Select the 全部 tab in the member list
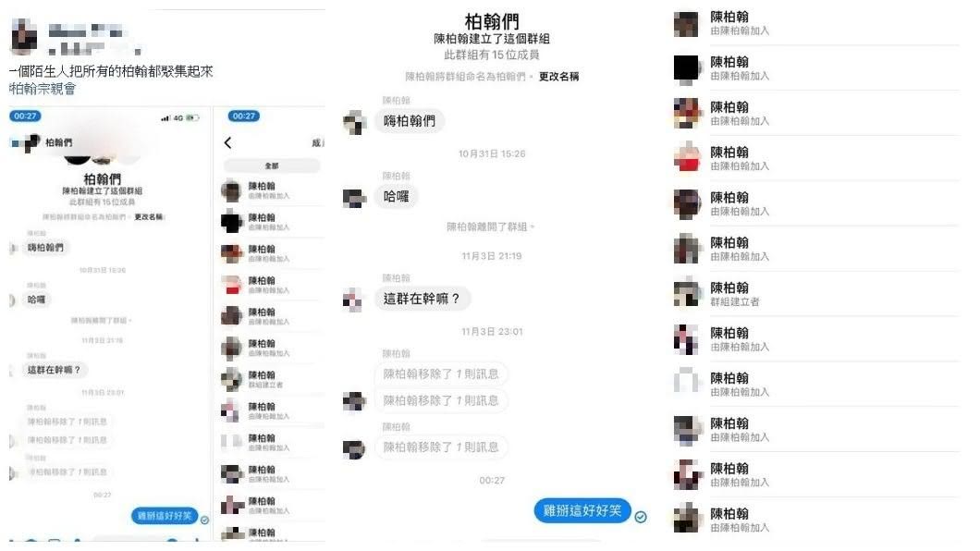This screenshot has height=551, width=980. [x=271, y=166]
